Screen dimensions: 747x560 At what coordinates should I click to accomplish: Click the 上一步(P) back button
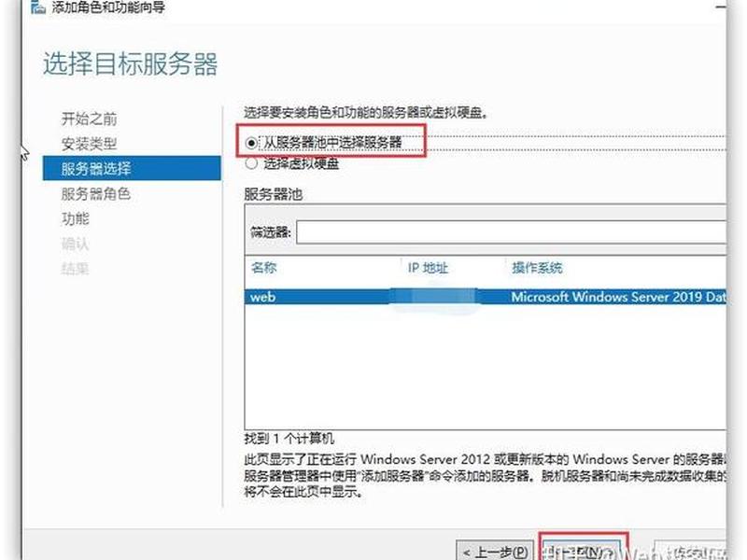[495, 552]
